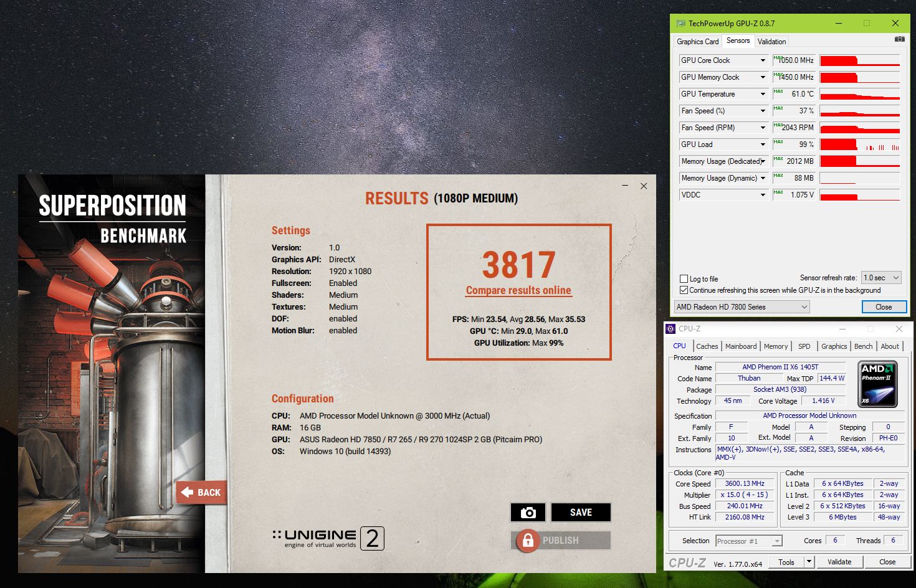Open the Memory Usage (Dedicated) sensor dropdown
The image size is (916, 588).
pyautogui.click(x=763, y=161)
